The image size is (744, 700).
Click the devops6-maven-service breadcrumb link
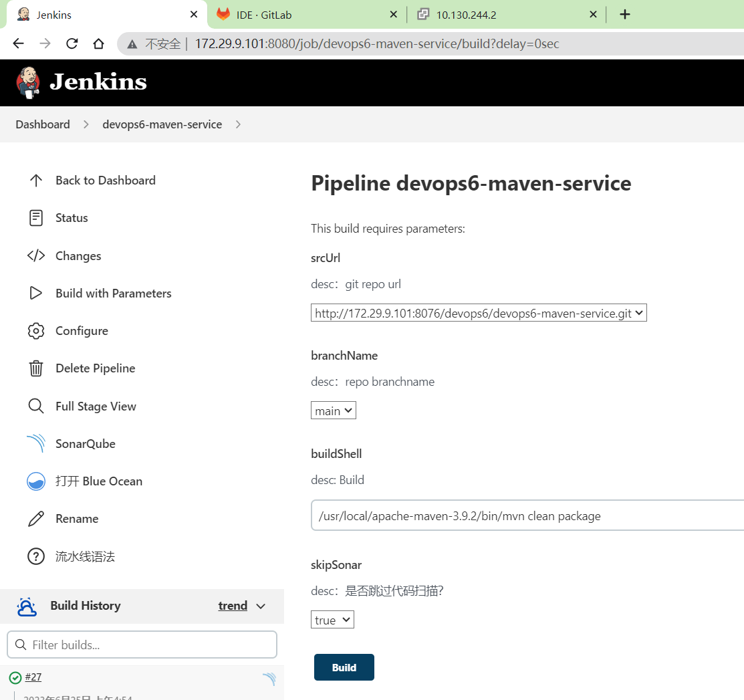point(162,124)
